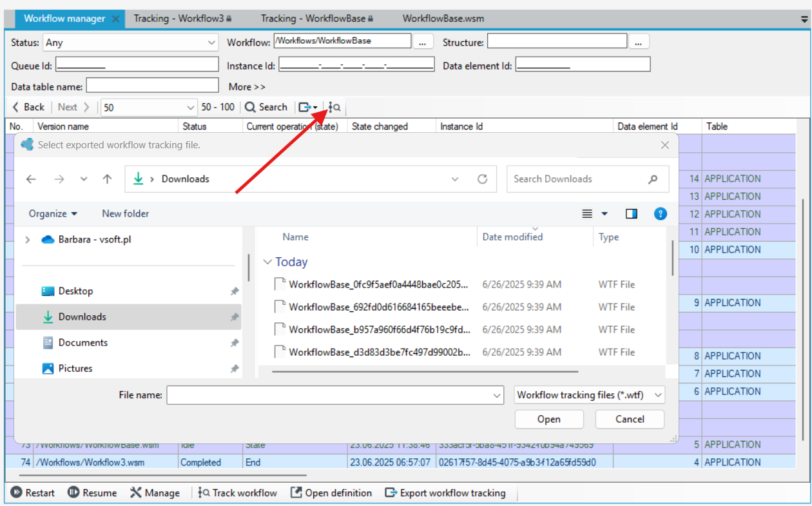Viewport: 812px width, 506px height.
Task: Click Export workflow tracking in bottom toolbar
Action: click(445, 493)
